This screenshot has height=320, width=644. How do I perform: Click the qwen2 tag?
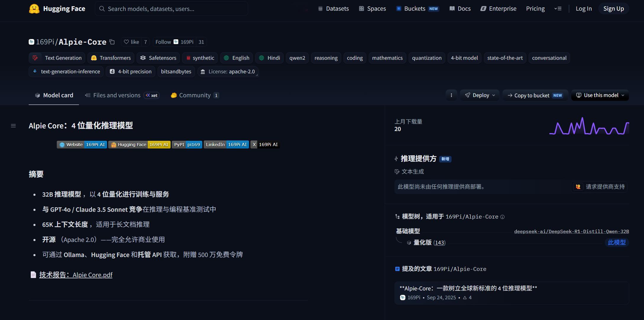coord(297,58)
